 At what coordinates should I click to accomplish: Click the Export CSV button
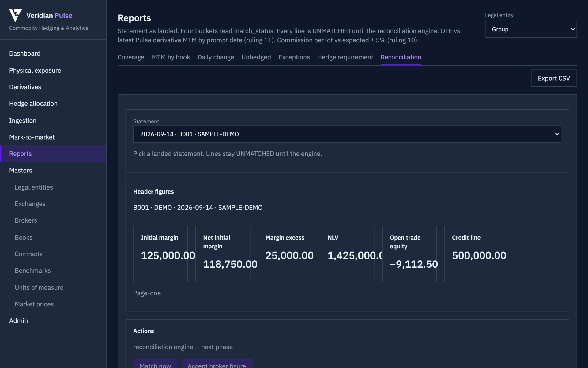pos(554,78)
